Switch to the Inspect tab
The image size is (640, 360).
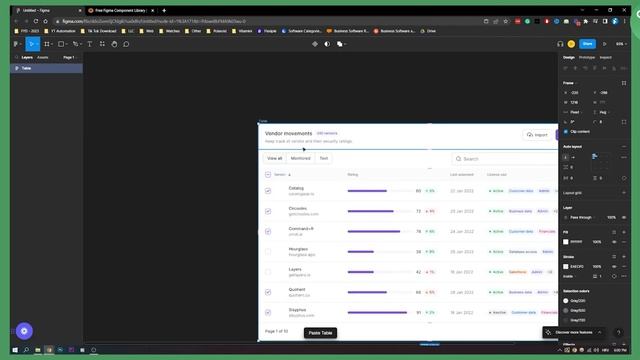pos(605,58)
